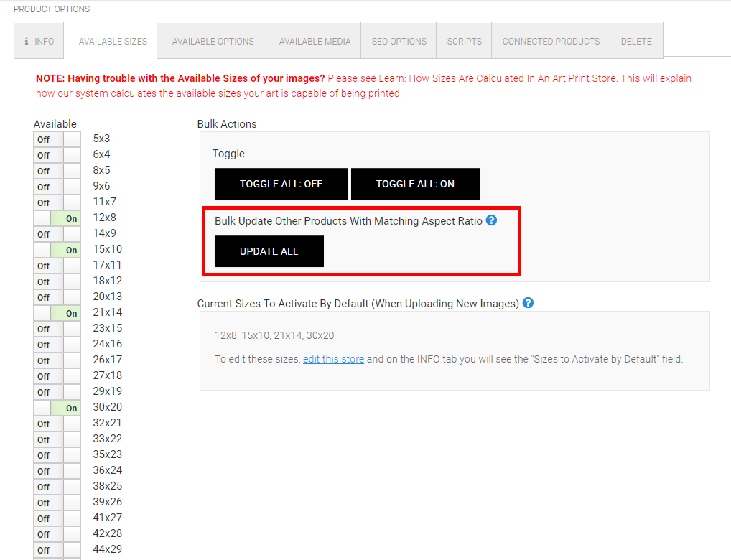Switch to the Delete tab
The height and width of the screenshot is (560, 731).
[636, 41]
